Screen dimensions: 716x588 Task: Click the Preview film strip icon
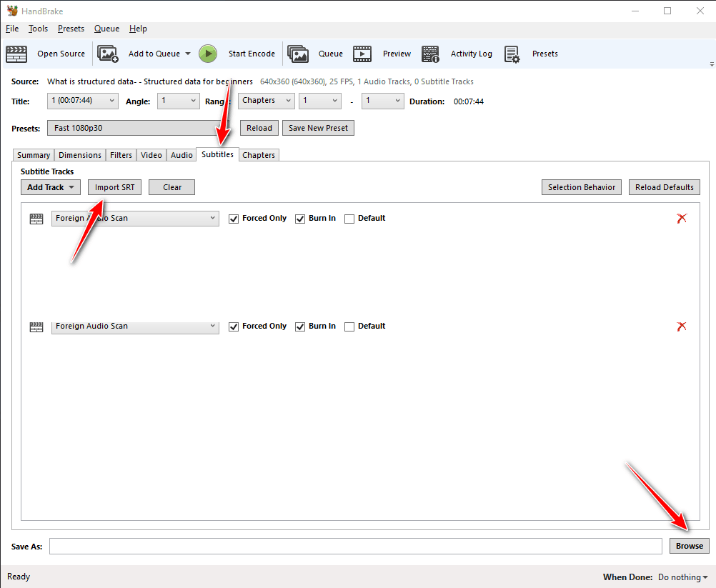(362, 54)
